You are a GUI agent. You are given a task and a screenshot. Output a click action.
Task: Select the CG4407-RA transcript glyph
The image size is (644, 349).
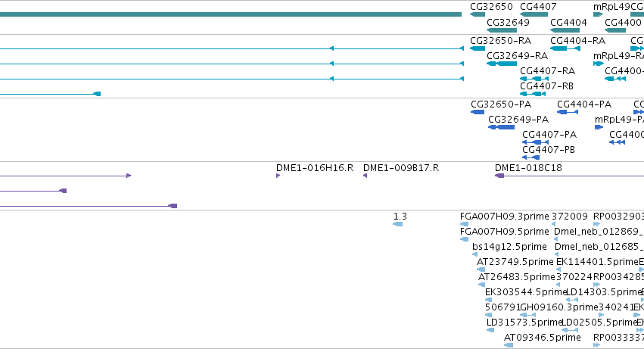[534, 79]
